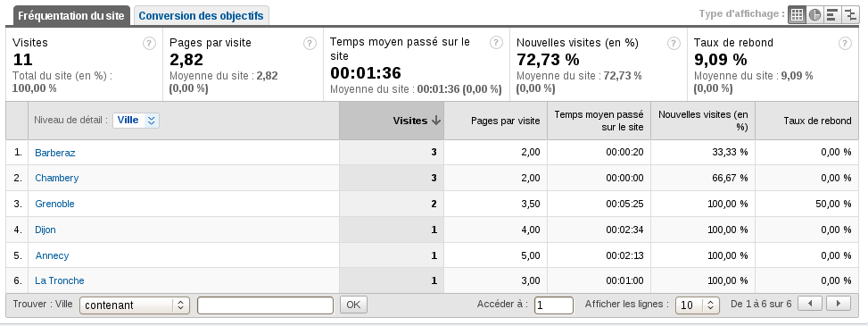This screenshot has height=326, width=868.
Task: Go to previous page arrow
Action: (x=810, y=304)
